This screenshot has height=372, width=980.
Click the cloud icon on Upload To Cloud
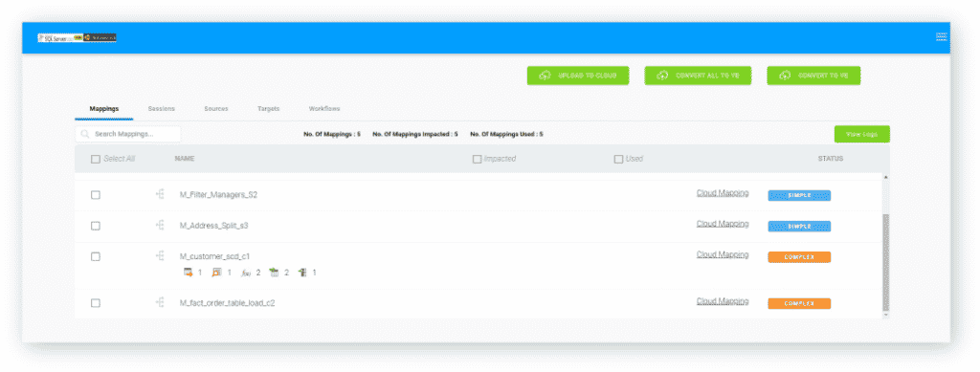coord(546,76)
